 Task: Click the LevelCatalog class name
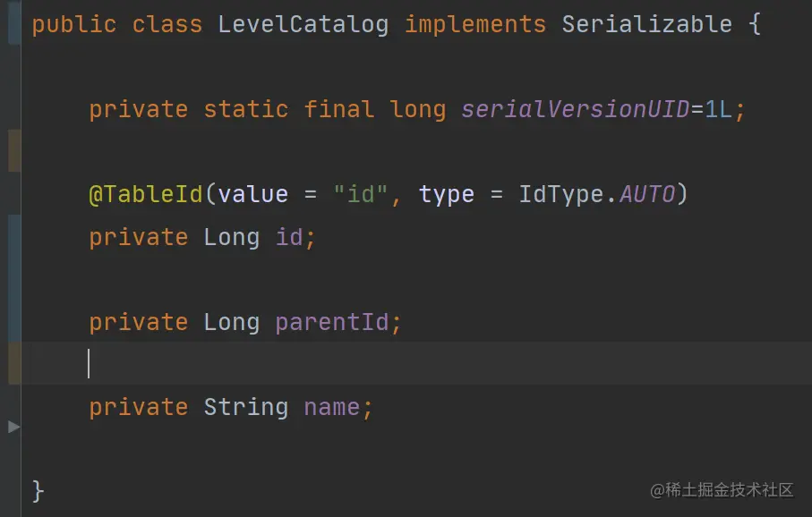tap(303, 25)
